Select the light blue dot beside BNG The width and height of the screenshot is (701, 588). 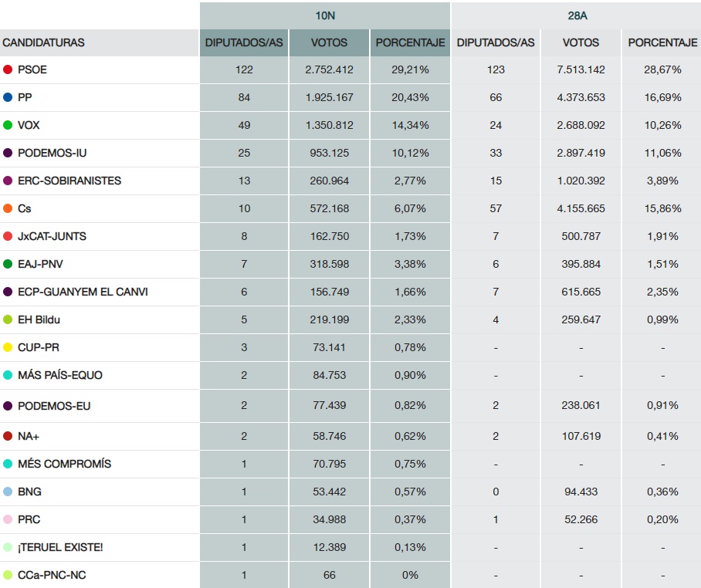8,492
